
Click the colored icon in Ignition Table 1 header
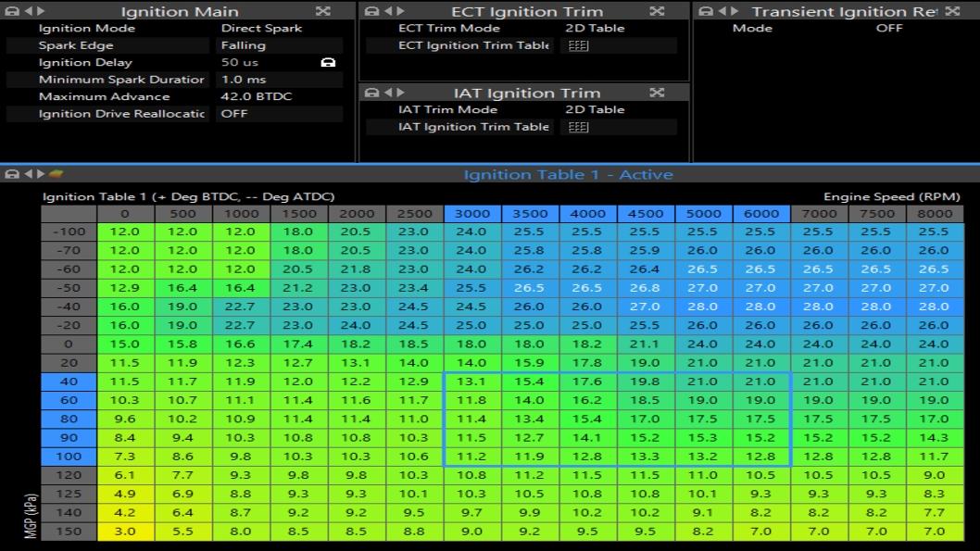[56, 174]
